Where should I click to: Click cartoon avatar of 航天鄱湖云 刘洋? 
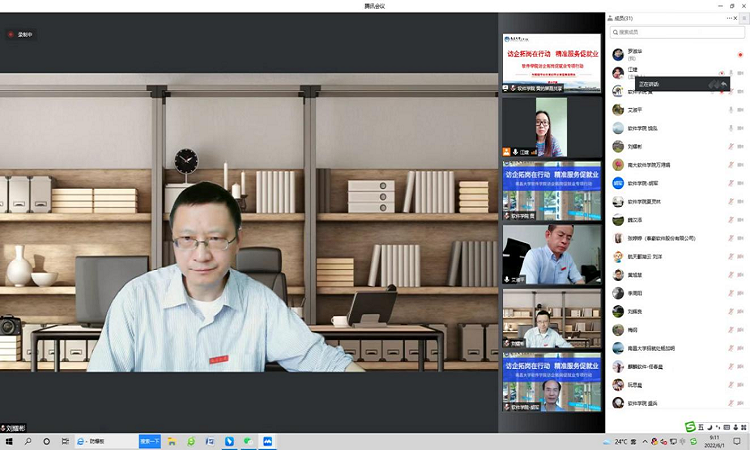point(618,257)
